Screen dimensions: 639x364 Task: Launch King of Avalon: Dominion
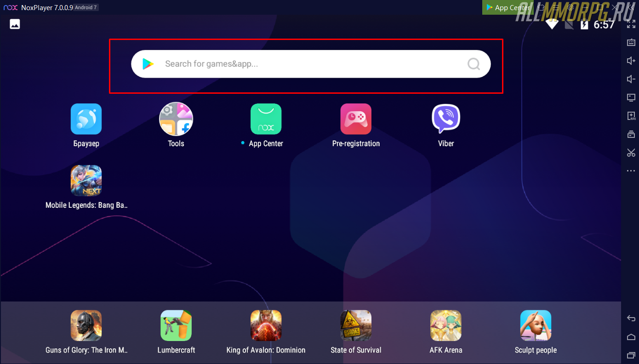click(x=266, y=325)
